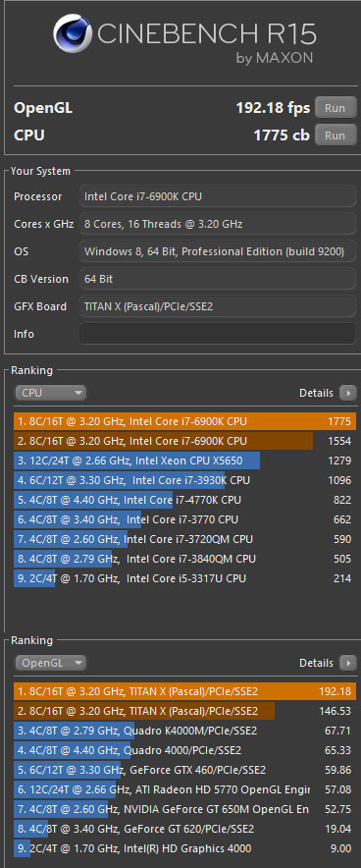Select the 1775 score i7-6900K ranking entry
361x868 pixels.
pyautogui.click(x=184, y=422)
